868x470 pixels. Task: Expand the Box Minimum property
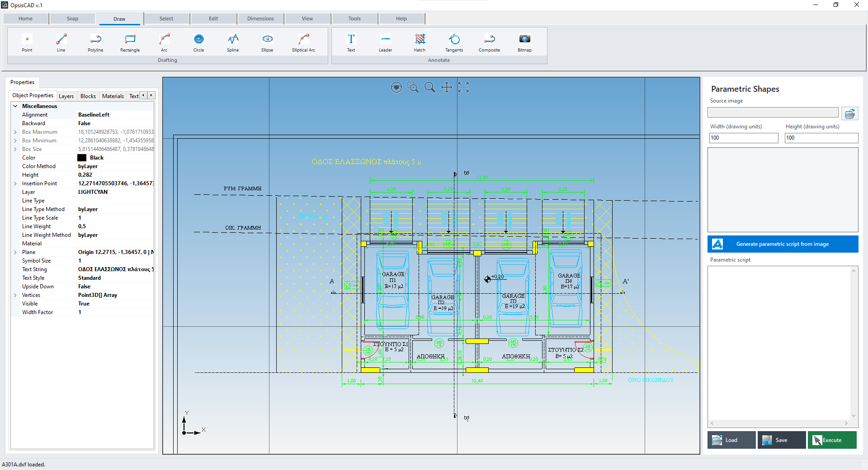click(15, 141)
